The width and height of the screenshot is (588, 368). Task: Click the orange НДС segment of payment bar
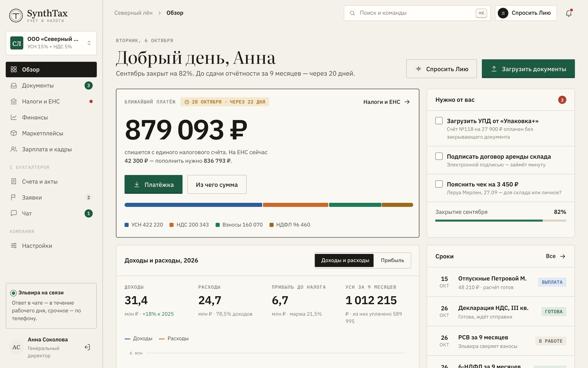[x=295, y=205]
